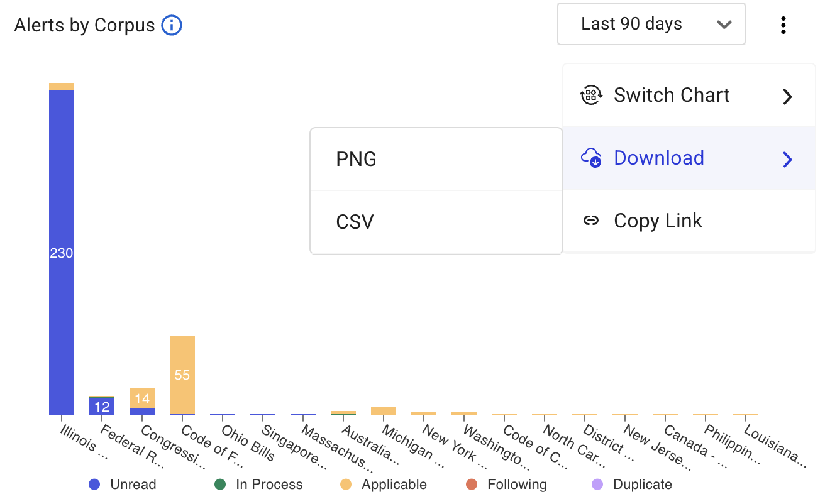This screenshot has height=504, width=825.
Task: Expand the Download submenu chevron
Action: pyautogui.click(x=787, y=159)
